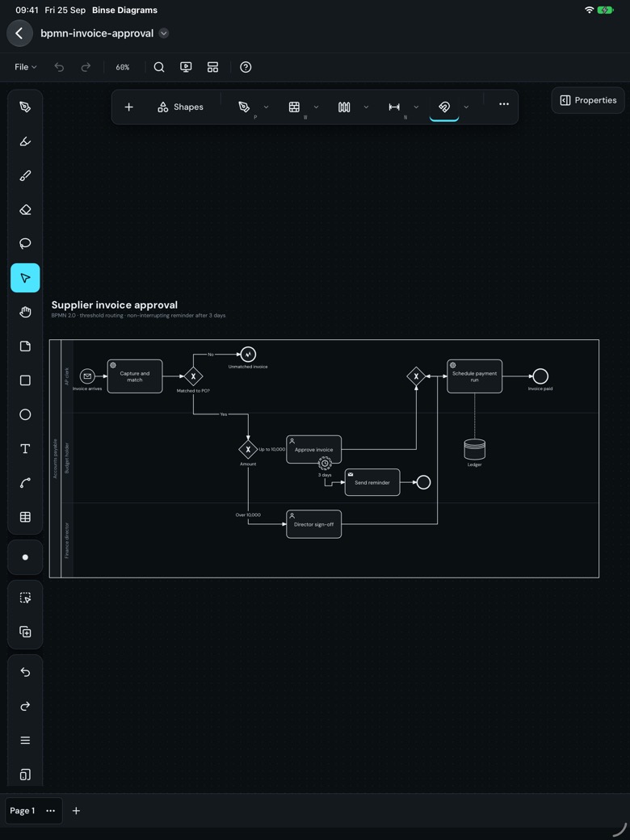Expand the grid options chevron
Image resolution: width=630 pixels, height=840 pixels.
point(316,107)
